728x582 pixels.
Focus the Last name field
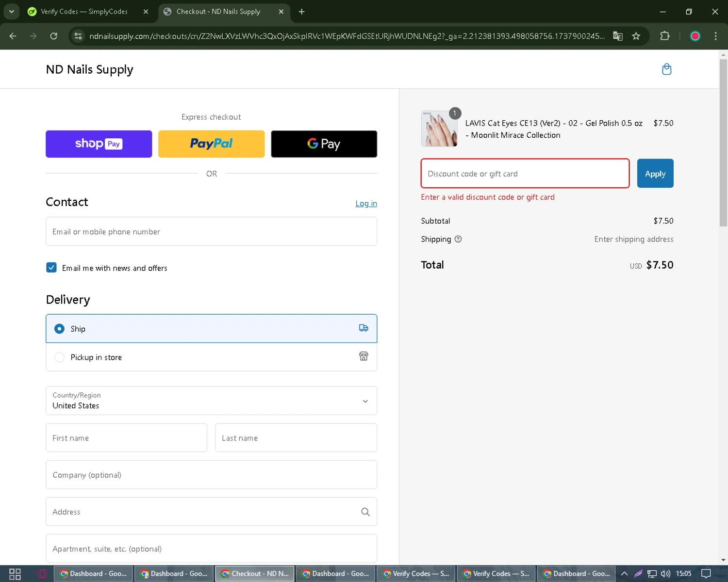click(296, 437)
